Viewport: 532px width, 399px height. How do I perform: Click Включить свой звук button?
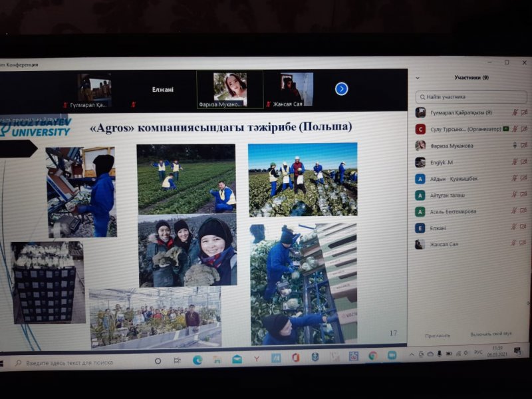pos(491,334)
